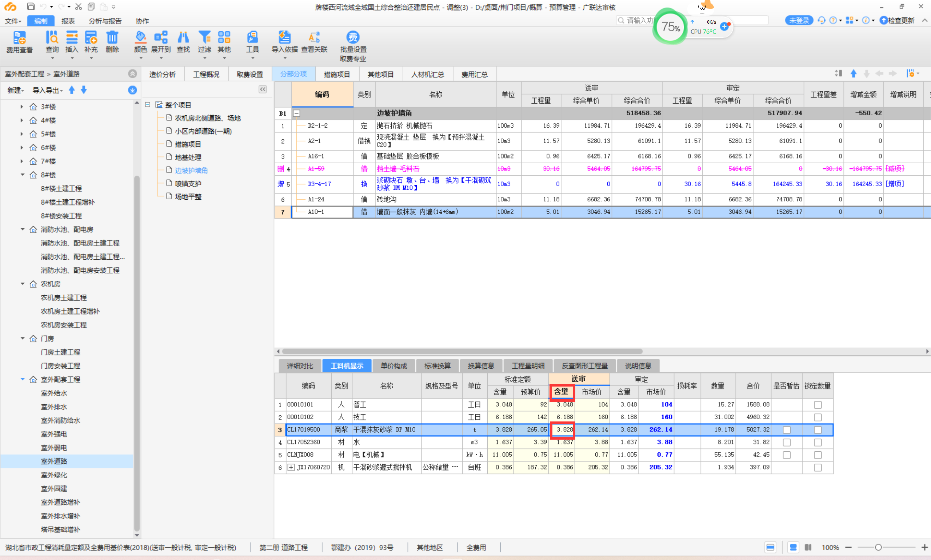Select 室外绿化 in the project tree

tap(54, 475)
